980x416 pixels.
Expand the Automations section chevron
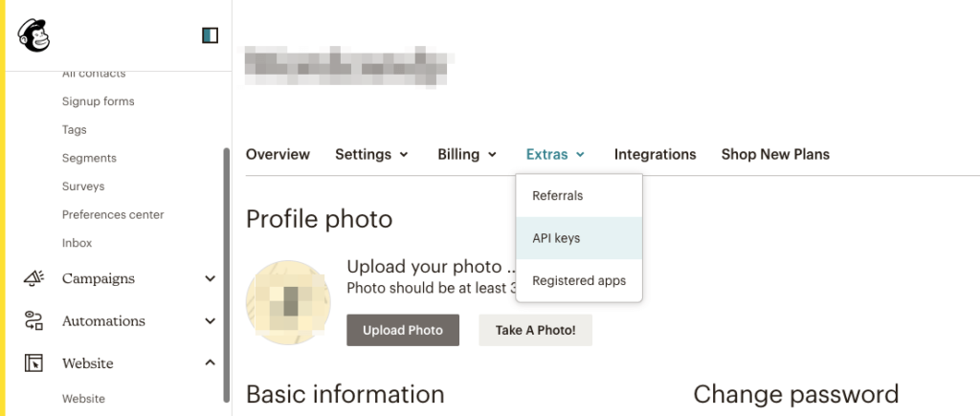point(211,321)
